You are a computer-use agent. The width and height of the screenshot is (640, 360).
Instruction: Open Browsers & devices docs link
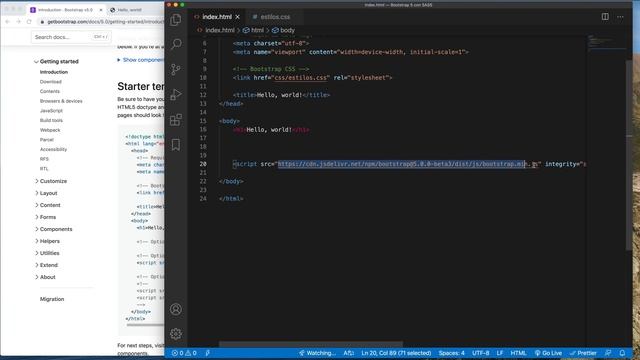tap(61, 101)
